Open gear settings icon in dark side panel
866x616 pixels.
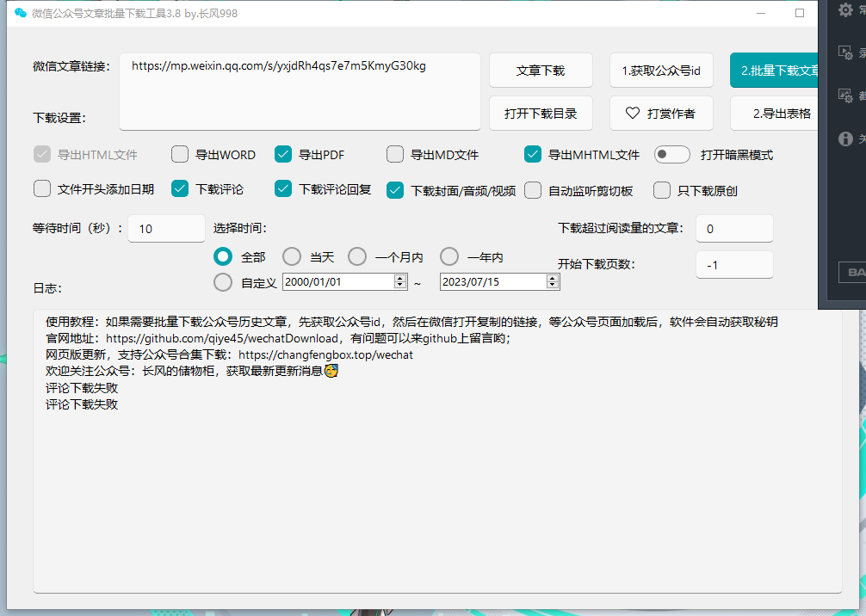[x=845, y=9]
